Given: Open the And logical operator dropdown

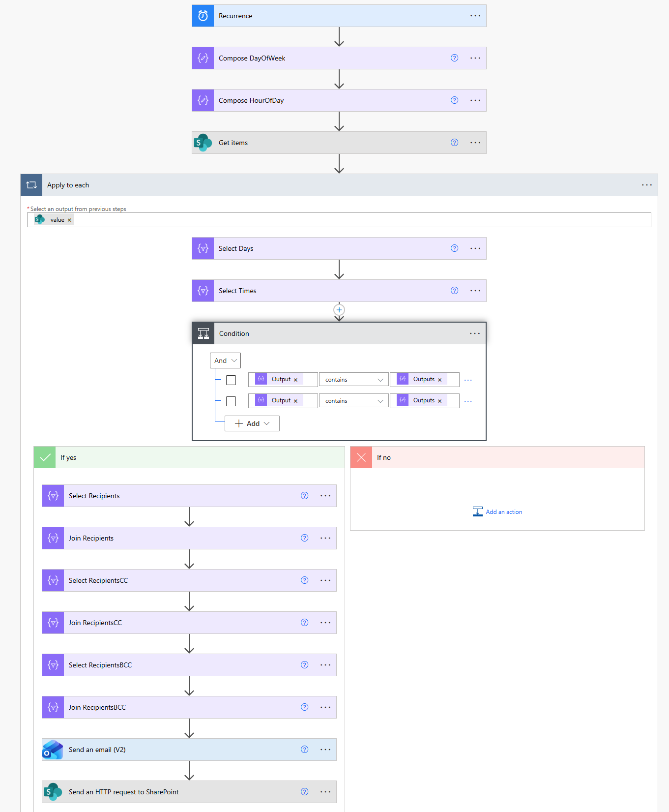Looking at the screenshot, I should click(225, 361).
